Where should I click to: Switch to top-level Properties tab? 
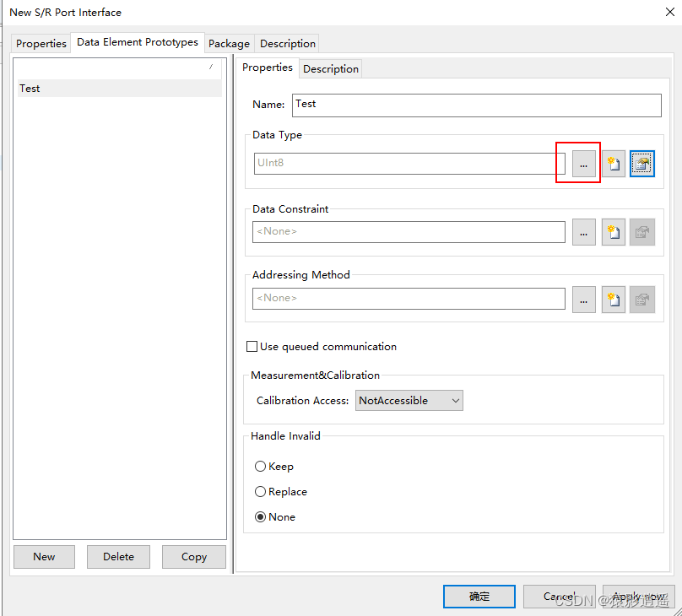tap(41, 44)
